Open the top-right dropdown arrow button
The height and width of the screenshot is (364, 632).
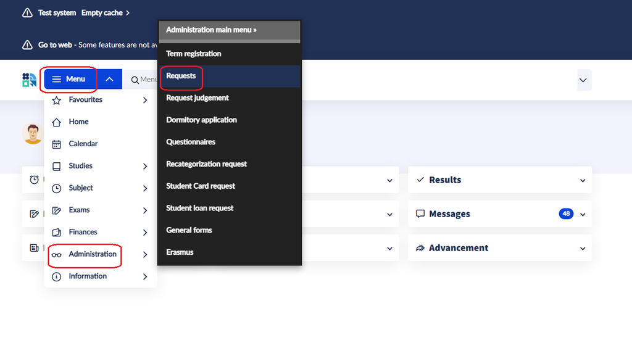pyautogui.click(x=583, y=80)
